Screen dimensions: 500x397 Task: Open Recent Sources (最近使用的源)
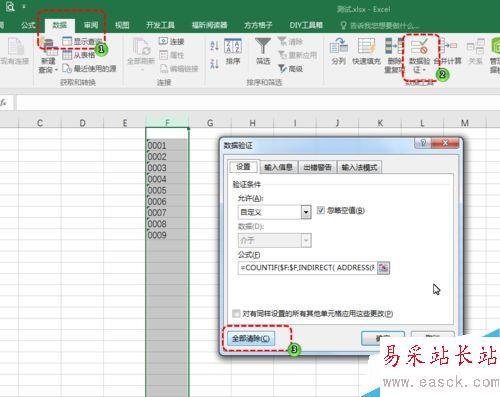click(x=89, y=69)
